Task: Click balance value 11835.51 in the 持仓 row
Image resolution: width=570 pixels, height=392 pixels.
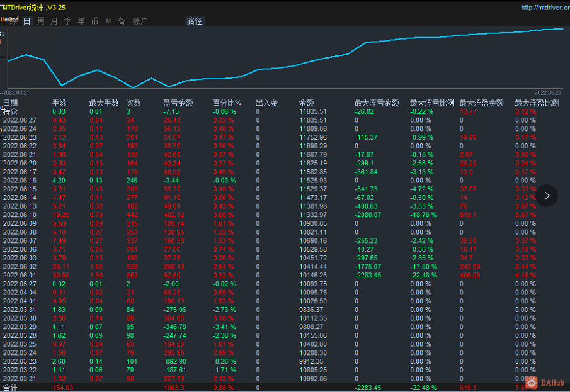Action: (313, 111)
